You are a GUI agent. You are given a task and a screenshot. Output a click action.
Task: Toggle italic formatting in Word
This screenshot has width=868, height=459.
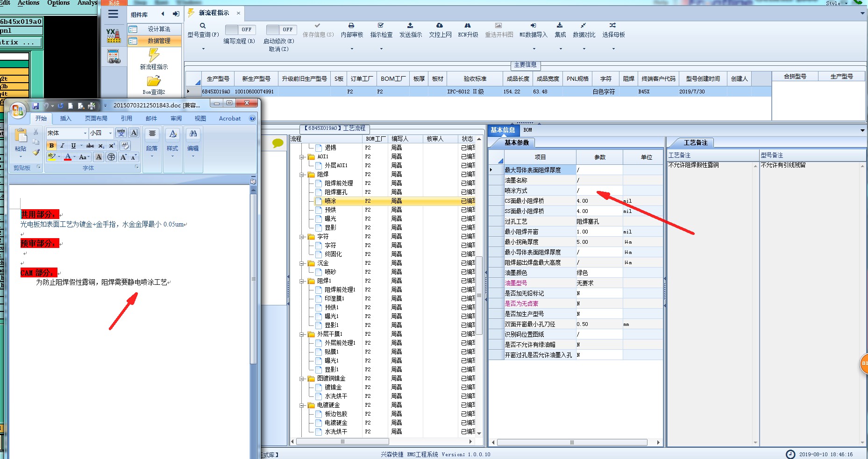tap(62, 146)
